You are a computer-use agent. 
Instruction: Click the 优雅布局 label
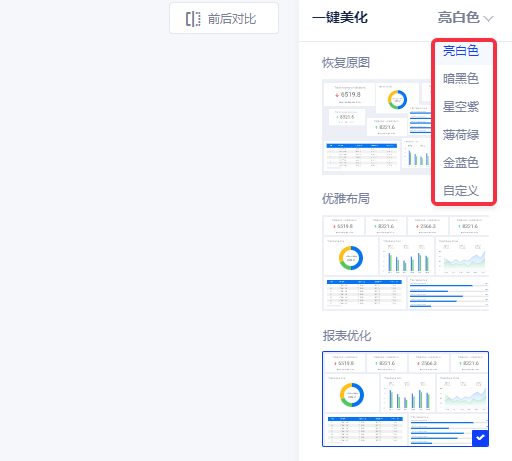point(346,199)
